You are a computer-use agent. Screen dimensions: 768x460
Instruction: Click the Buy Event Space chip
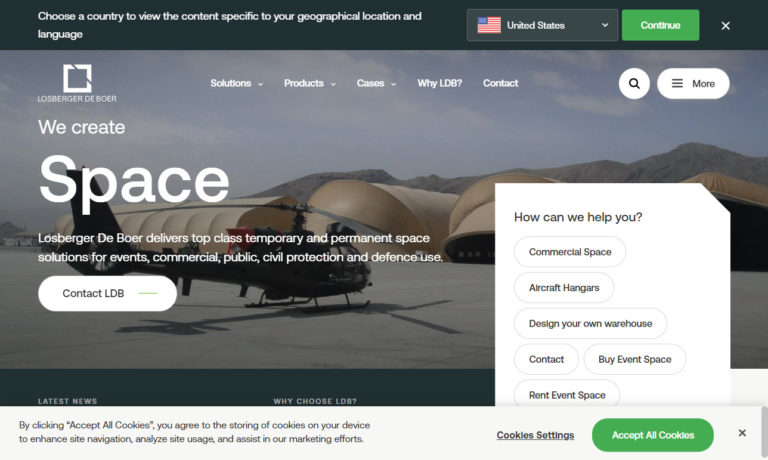coord(634,359)
